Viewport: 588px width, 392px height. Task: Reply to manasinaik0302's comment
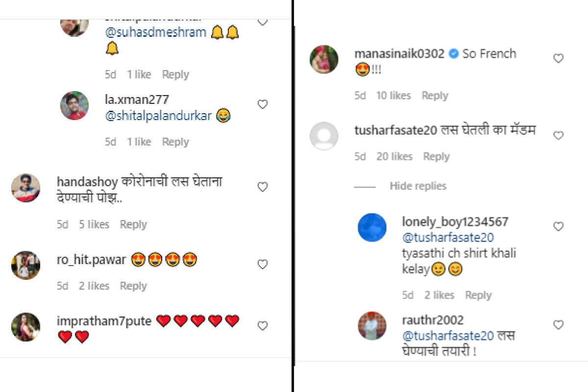tap(435, 96)
